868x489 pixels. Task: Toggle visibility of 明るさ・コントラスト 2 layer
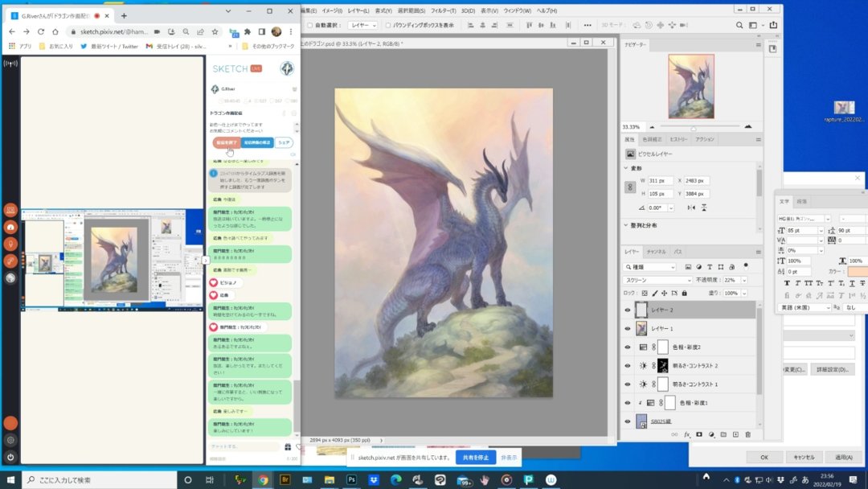point(627,365)
